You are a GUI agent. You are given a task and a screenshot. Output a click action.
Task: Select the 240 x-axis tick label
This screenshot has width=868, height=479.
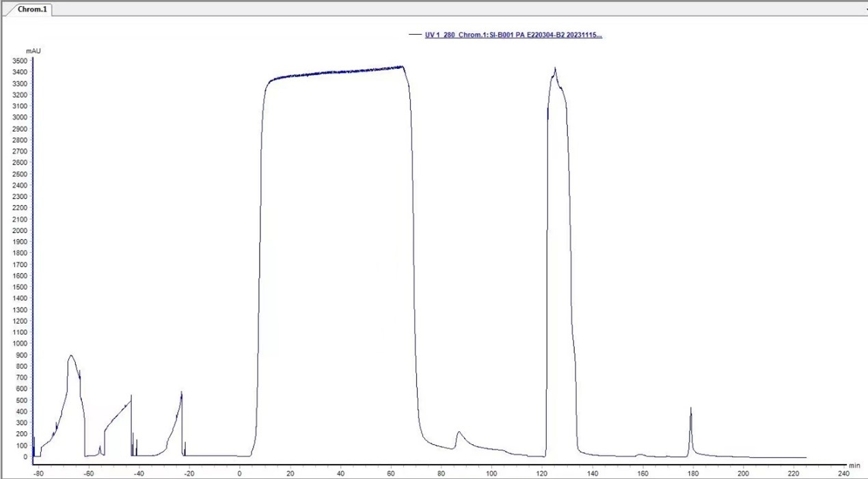(x=844, y=473)
